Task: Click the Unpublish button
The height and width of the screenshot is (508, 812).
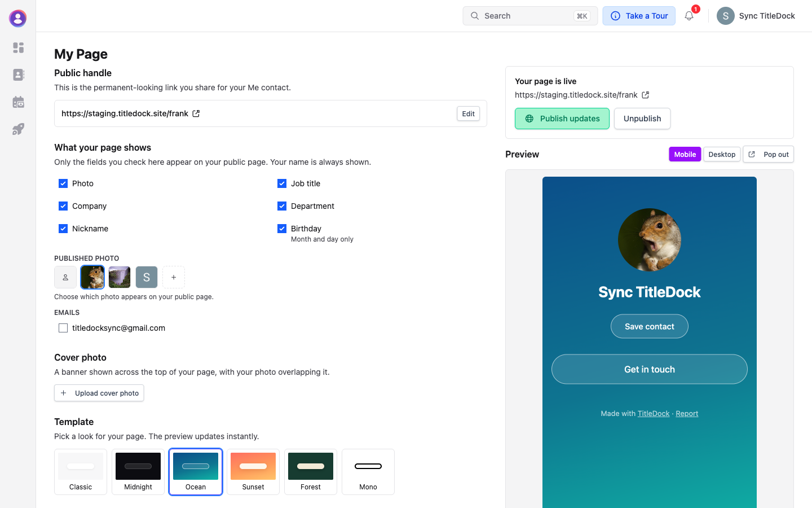Action: [642, 119]
